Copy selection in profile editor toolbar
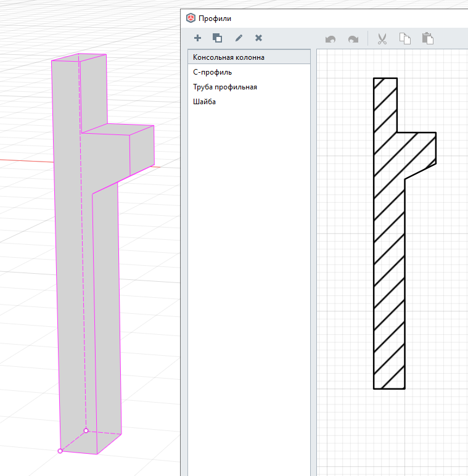 [404, 39]
